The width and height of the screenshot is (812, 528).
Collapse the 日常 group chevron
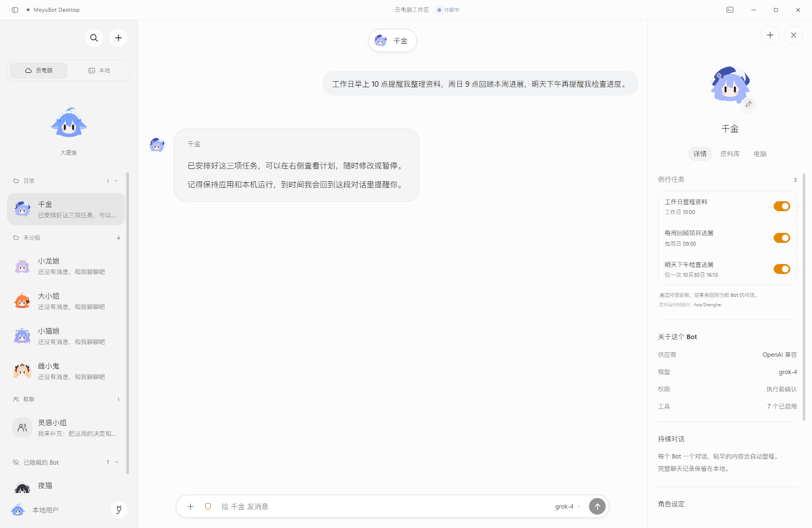click(x=116, y=181)
